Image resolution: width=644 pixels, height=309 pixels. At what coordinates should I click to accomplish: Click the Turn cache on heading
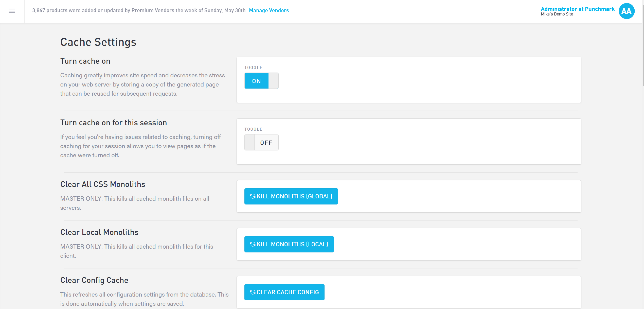click(85, 61)
